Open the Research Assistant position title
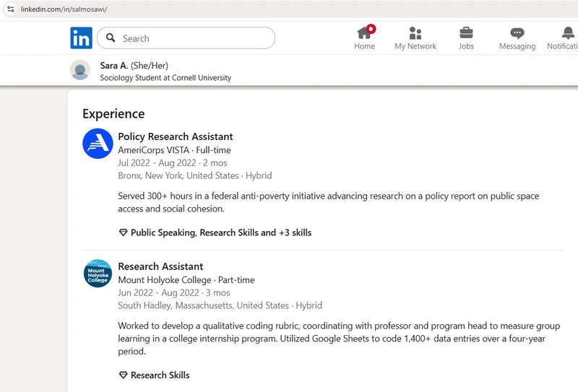The width and height of the screenshot is (578, 392). (160, 266)
